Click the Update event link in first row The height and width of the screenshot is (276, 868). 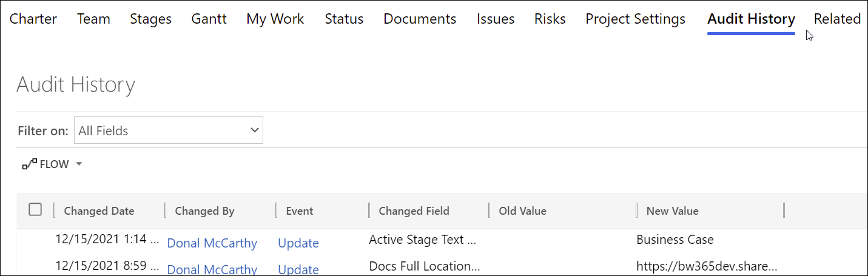(298, 243)
